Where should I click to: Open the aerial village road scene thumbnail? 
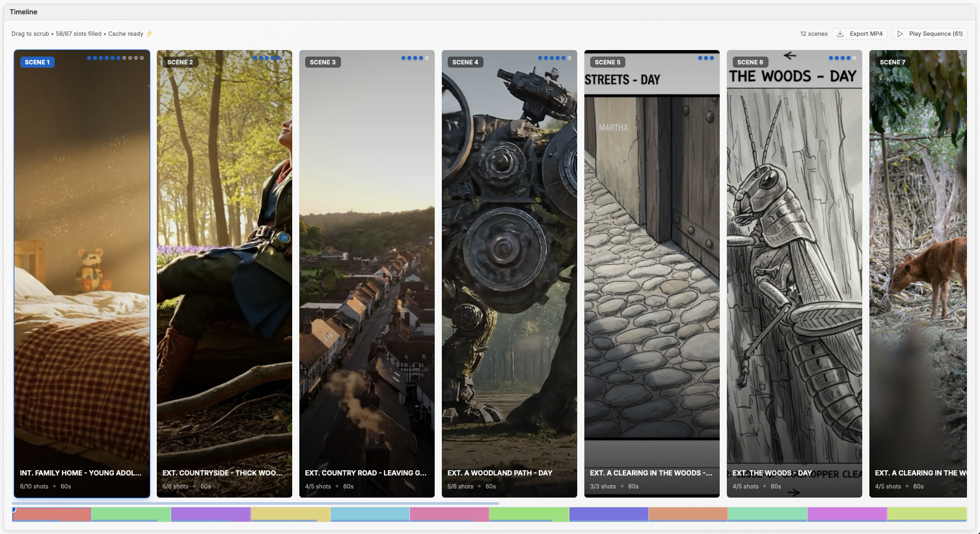point(367,274)
